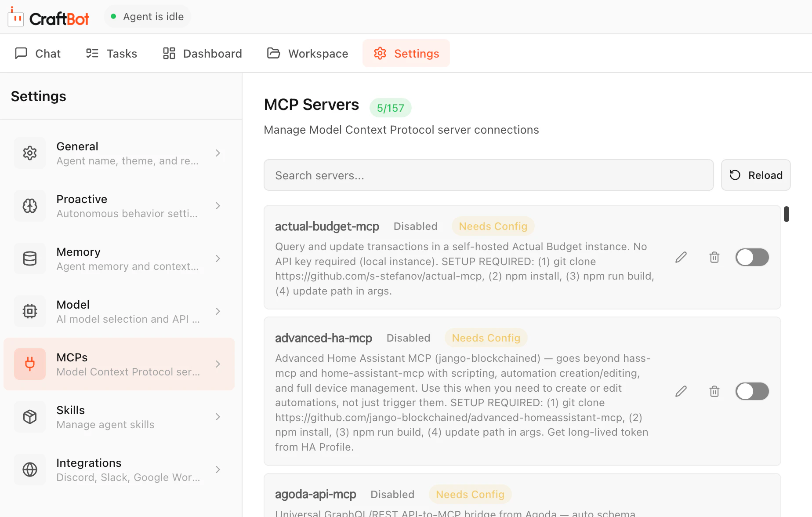Click the server list scrollbar thumb
Screen dimensions: 812x517
pyautogui.click(x=787, y=214)
